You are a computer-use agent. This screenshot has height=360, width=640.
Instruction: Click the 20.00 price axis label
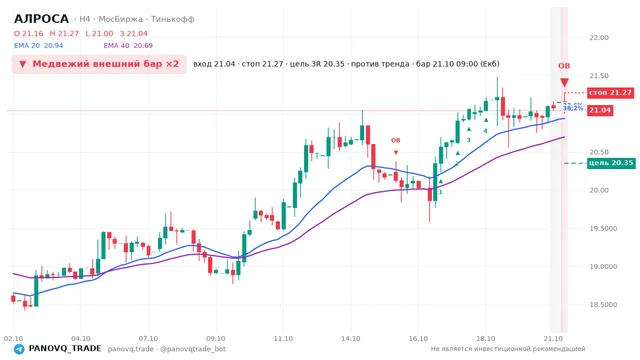pos(599,190)
